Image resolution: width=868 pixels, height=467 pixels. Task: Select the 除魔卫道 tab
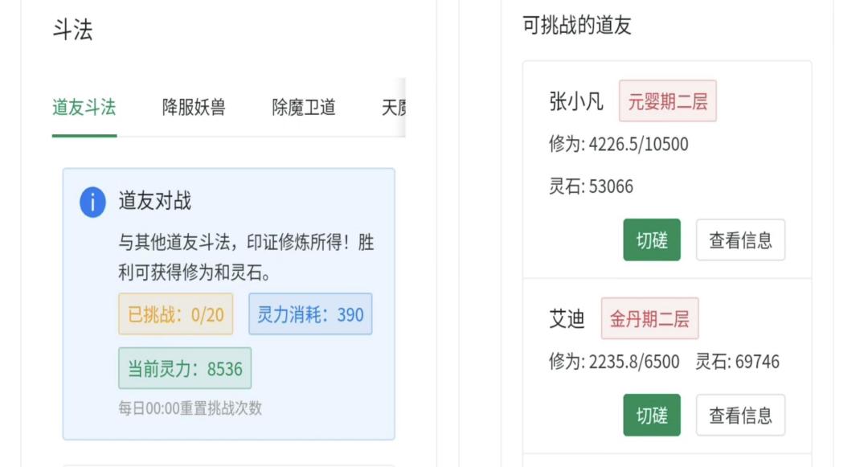pos(304,108)
